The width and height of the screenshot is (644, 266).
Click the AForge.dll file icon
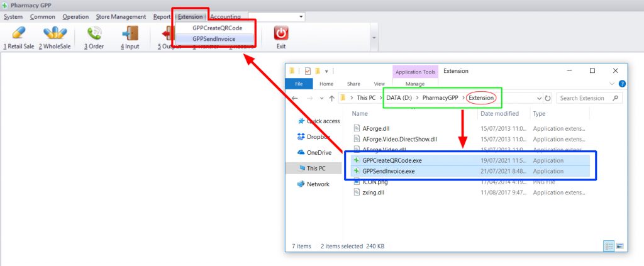(357, 128)
